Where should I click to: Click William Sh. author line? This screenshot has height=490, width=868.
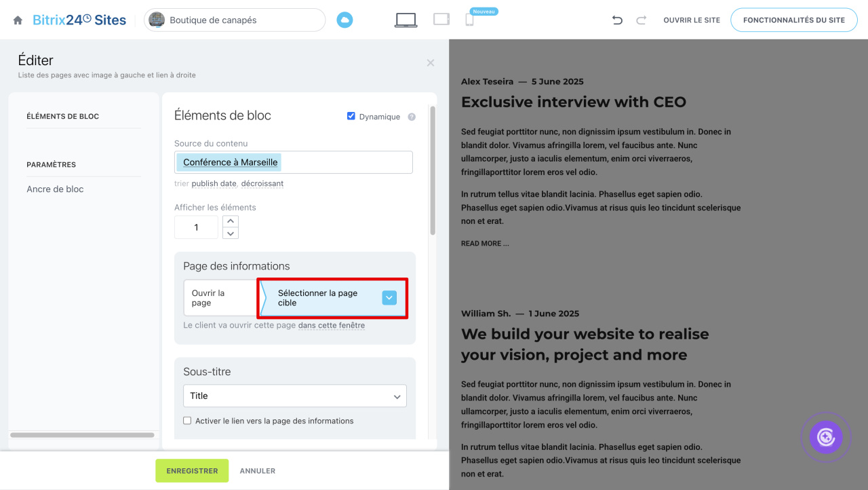520,314
